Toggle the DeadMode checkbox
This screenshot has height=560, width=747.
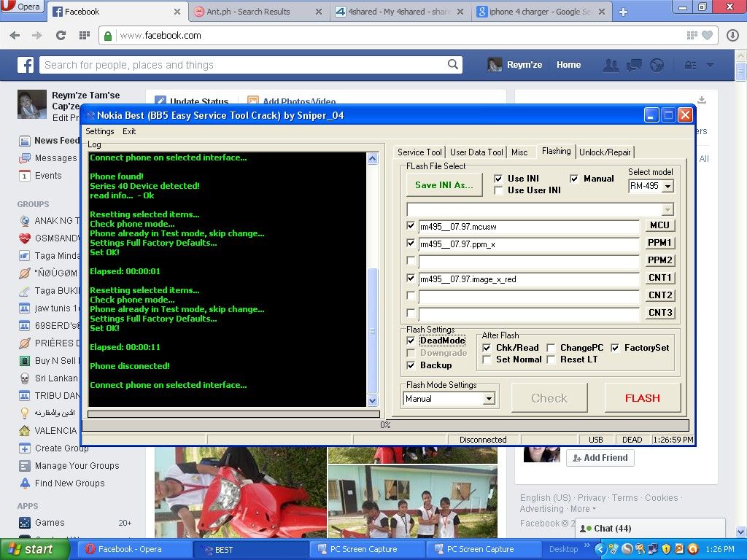411,341
